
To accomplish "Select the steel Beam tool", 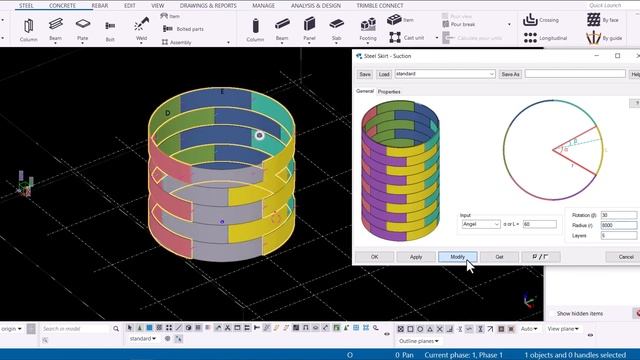I will click(56, 29).
